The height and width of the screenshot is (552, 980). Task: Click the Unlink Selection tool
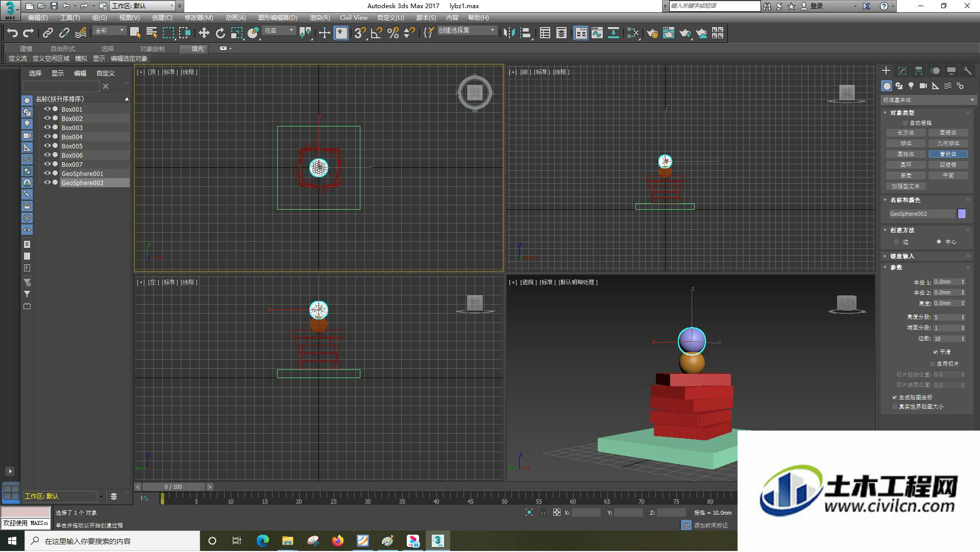pyautogui.click(x=64, y=33)
